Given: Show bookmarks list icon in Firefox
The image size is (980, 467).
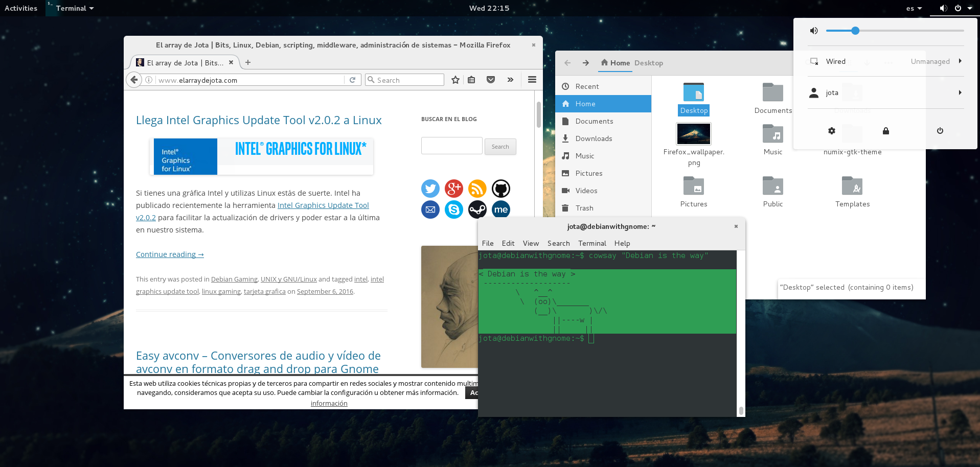Looking at the screenshot, I should pos(471,80).
